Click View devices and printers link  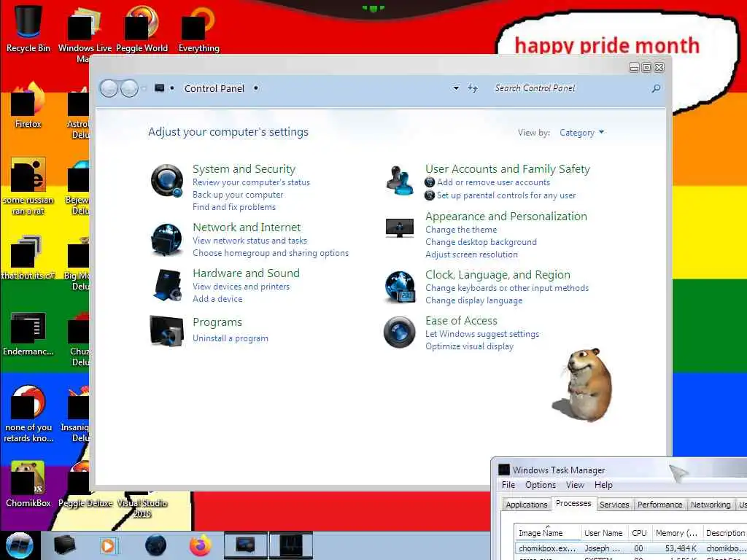pyautogui.click(x=241, y=287)
